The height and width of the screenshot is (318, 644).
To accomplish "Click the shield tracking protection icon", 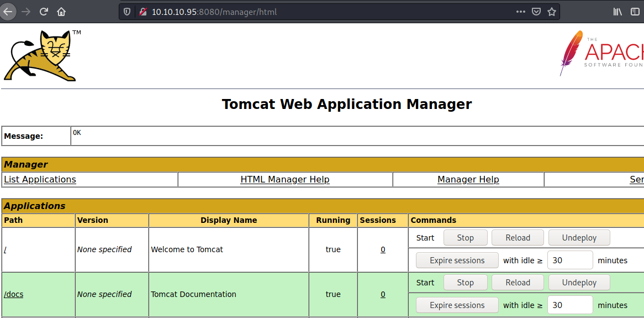I will (x=128, y=12).
